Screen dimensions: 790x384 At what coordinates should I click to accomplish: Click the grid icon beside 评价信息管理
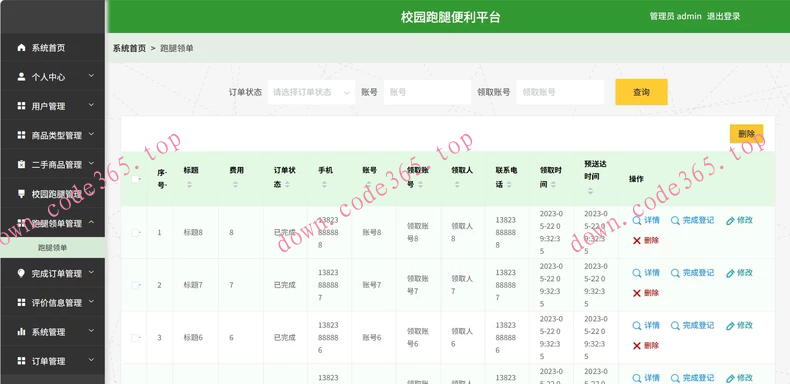[x=21, y=302]
